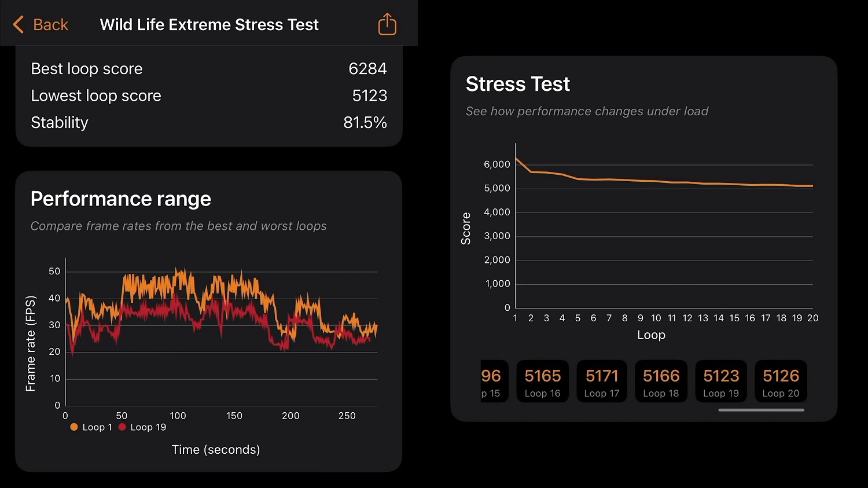Select the Loop 16 score card
Screen dimensions: 868x488
(542, 381)
